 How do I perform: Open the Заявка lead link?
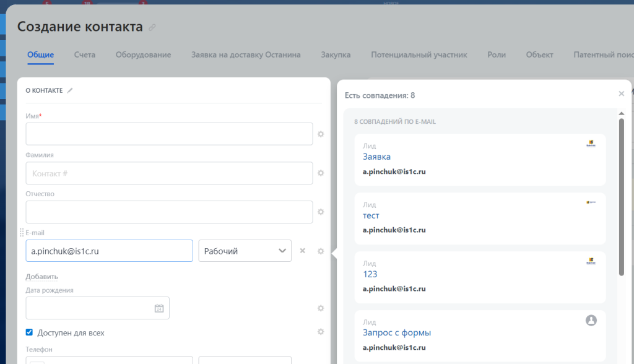pos(376,157)
